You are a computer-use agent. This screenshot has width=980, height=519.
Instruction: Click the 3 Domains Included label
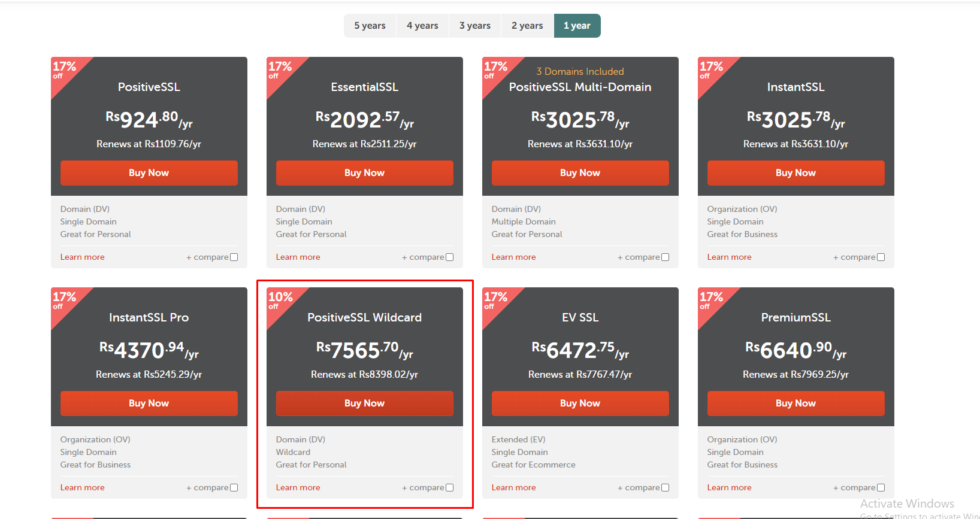(x=580, y=72)
